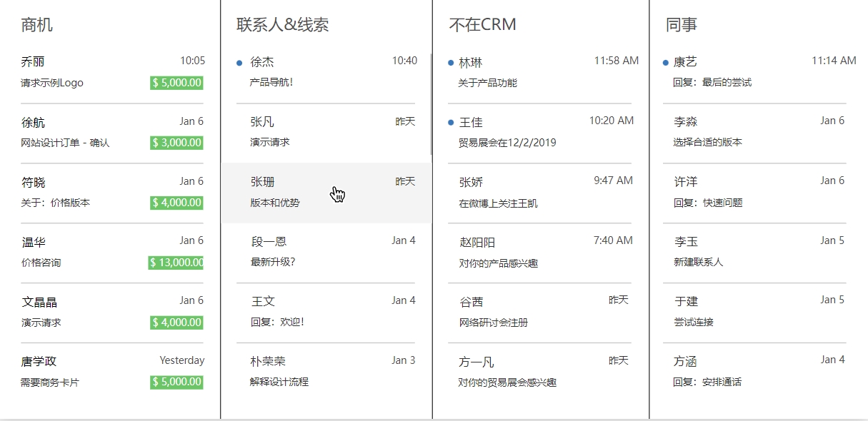
Task: Open 方涵's 回复: 安排通话 message
Action: [x=750, y=371]
